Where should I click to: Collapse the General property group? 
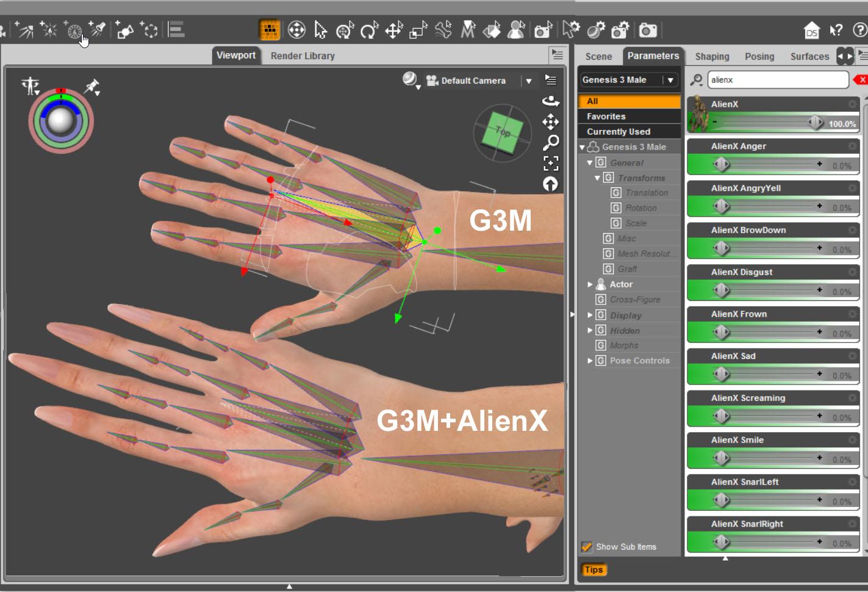click(x=590, y=163)
